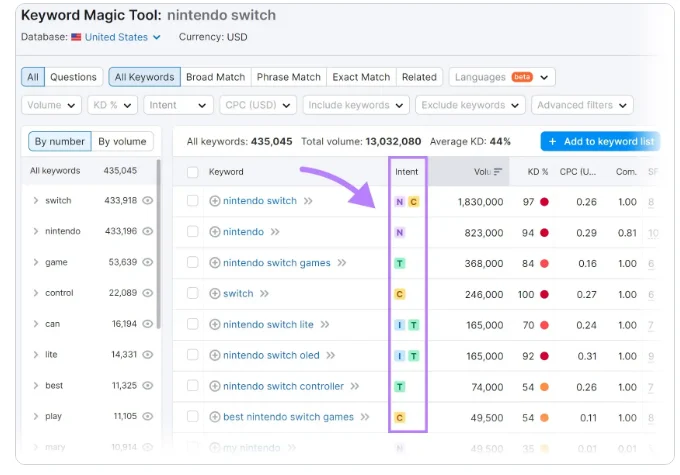Open double-arrow next to 'switch' keyword
The height and width of the screenshot is (475, 680).
pyautogui.click(x=264, y=294)
